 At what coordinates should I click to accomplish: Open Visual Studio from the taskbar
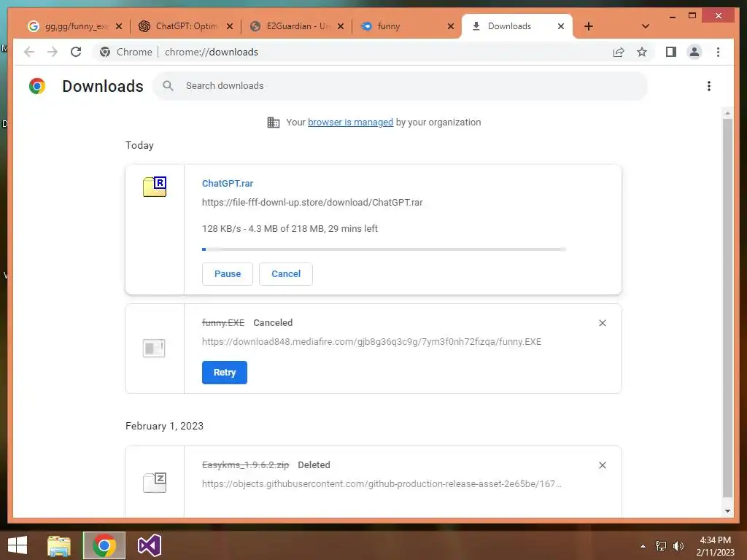pos(149,545)
